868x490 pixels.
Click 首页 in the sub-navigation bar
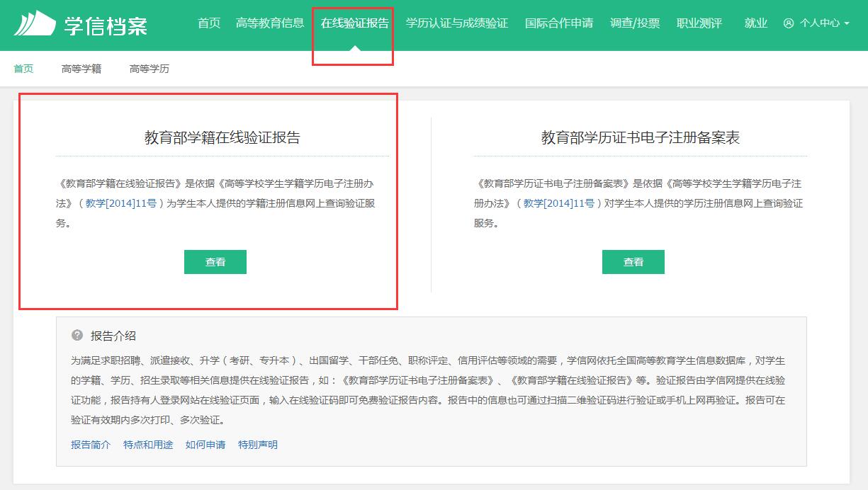(x=23, y=69)
